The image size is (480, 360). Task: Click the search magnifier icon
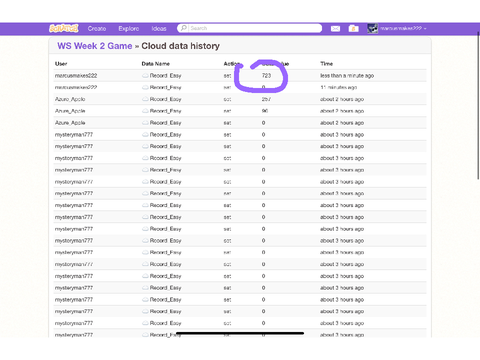183,28
